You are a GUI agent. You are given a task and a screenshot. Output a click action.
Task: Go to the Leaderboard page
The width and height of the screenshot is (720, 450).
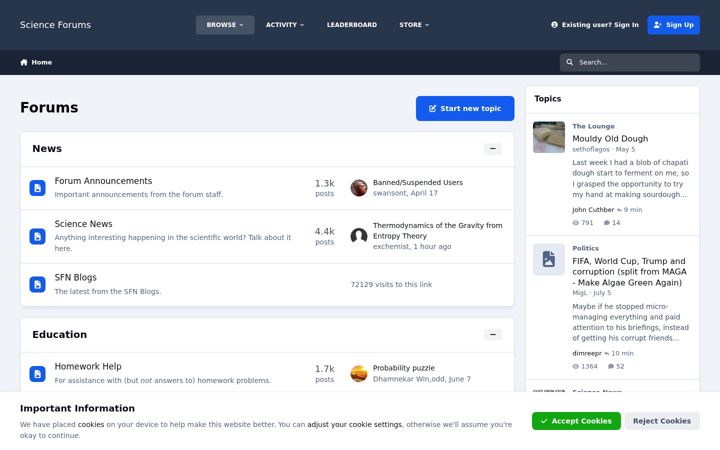point(352,25)
